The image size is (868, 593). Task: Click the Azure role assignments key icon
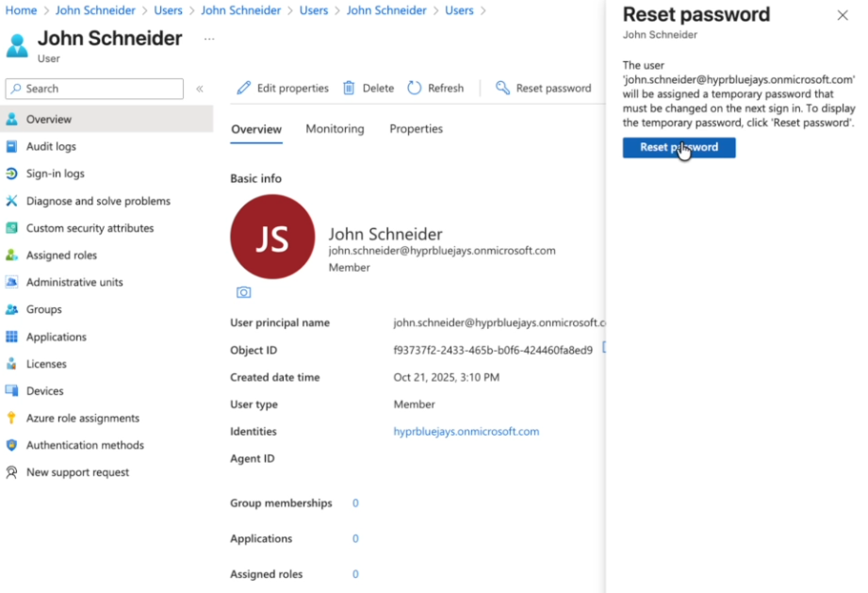tap(12, 418)
